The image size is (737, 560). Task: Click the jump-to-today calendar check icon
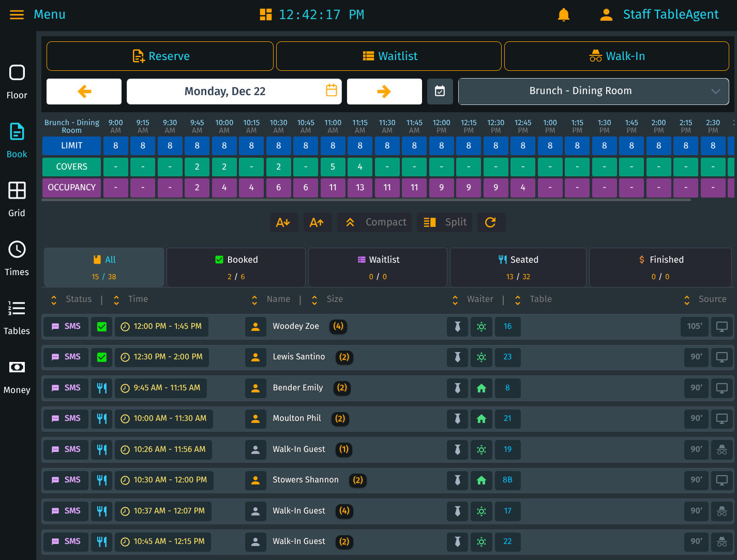tap(440, 92)
